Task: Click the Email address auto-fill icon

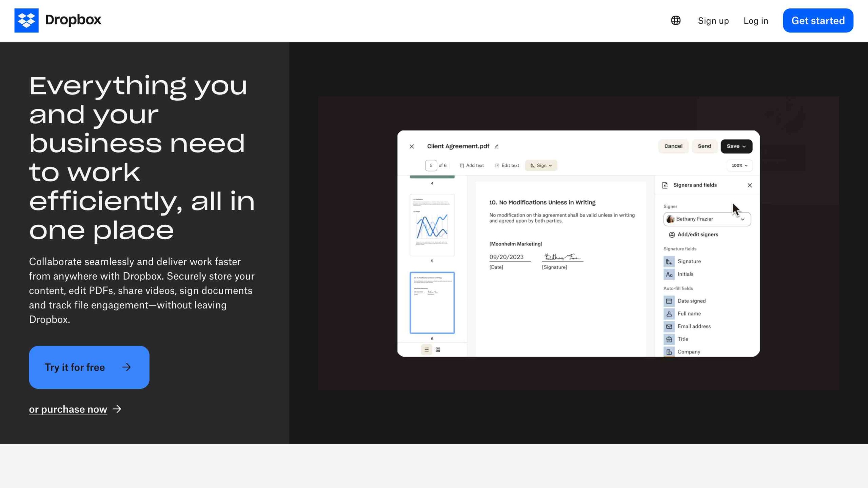Action: click(669, 327)
